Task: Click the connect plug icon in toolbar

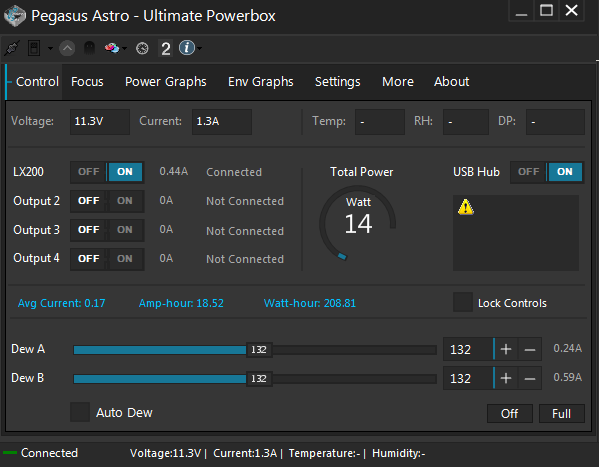Action: (12, 48)
